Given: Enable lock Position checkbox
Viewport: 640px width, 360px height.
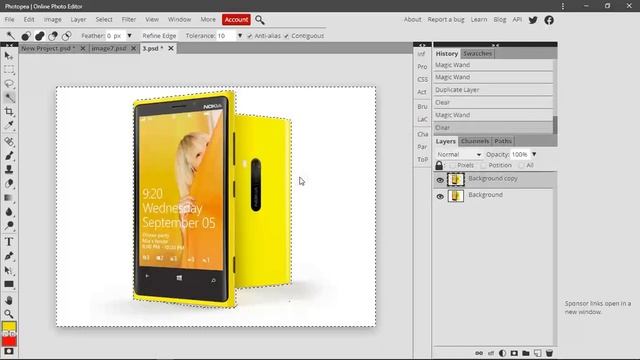Looking at the screenshot, I should (x=483, y=165).
